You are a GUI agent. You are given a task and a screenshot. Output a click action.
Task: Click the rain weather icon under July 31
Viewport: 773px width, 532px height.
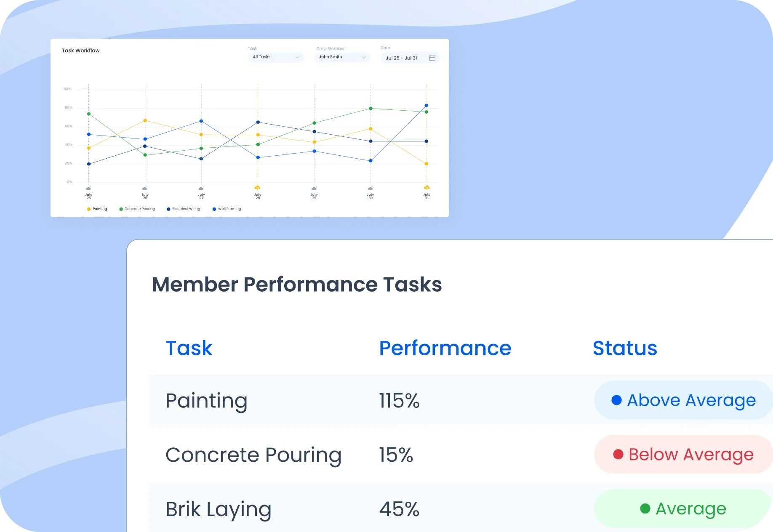point(426,188)
